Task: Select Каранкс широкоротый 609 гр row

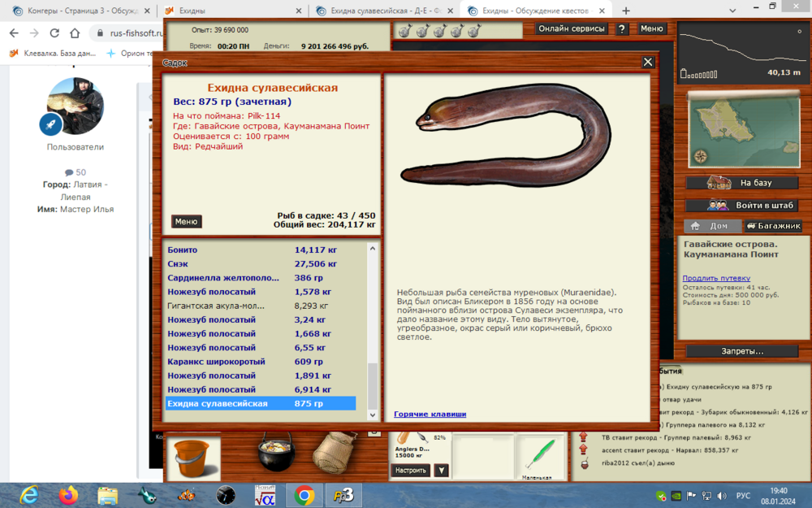Action: 261,362
